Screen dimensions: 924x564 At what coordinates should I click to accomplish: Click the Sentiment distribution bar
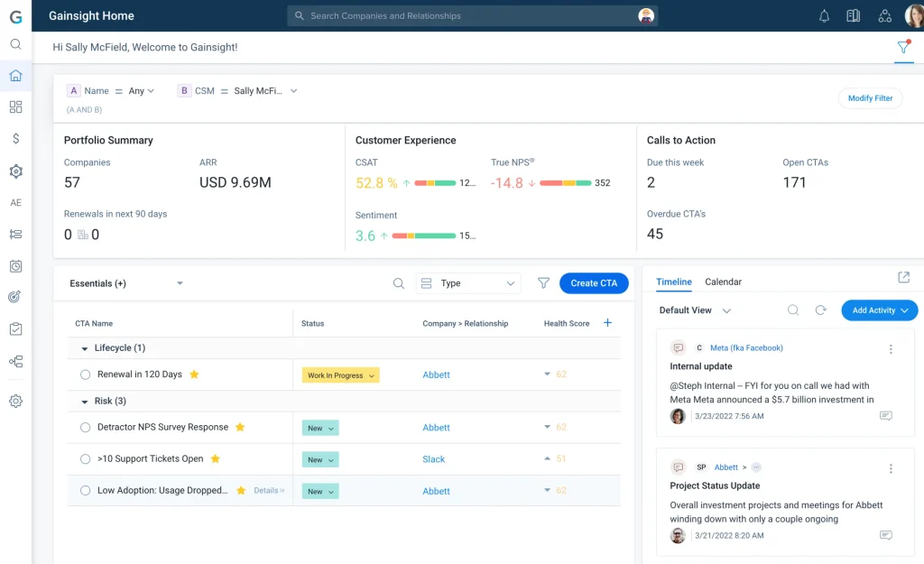coord(424,236)
